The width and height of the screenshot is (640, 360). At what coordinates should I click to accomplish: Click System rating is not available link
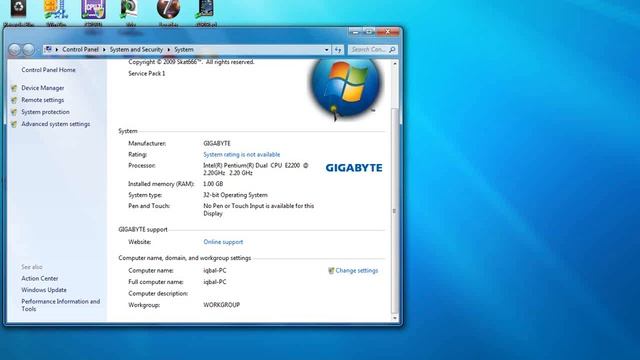click(242, 155)
